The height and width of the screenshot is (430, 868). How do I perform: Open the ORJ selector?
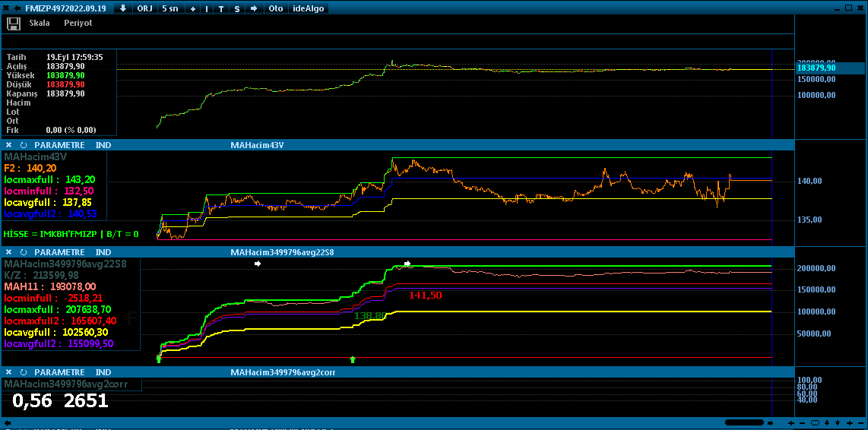coord(144,8)
